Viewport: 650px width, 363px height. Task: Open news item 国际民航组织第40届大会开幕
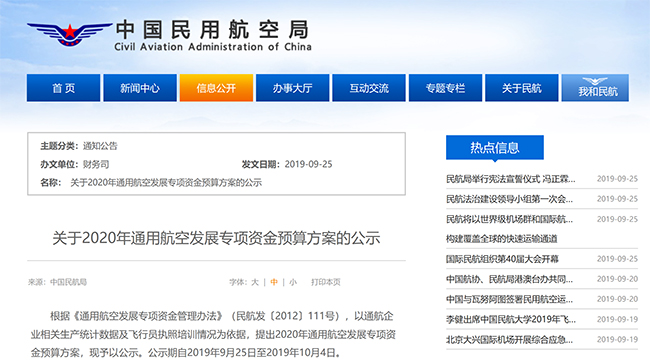pyautogui.click(x=502, y=259)
